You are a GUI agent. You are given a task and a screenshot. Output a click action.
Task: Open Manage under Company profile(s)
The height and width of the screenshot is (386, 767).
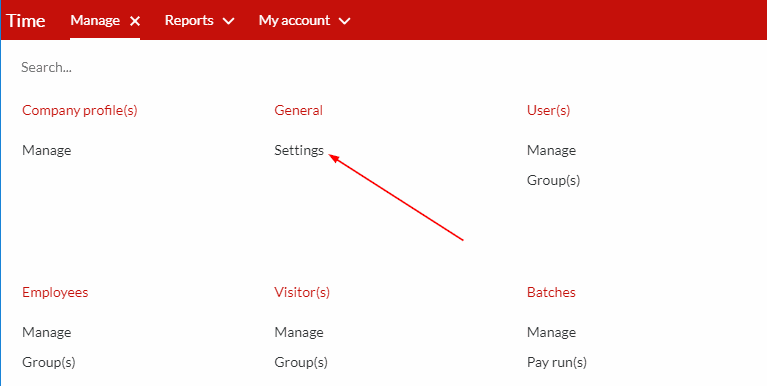tap(46, 150)
